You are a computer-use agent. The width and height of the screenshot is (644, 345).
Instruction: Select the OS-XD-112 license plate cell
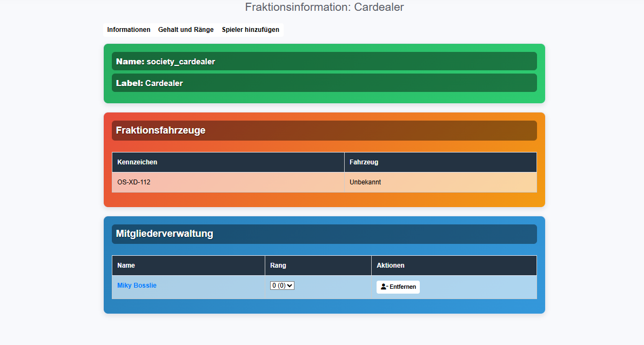[x=134, y=182]
